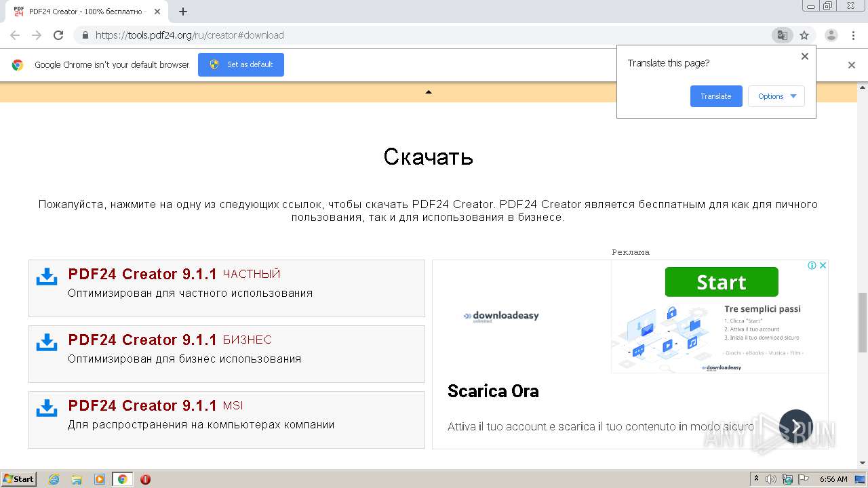The height and width of the screenshot is (488, 868).
Task: Open PDF24 Creator 9.1.1 MSI link
Action: tap(155, 405)
